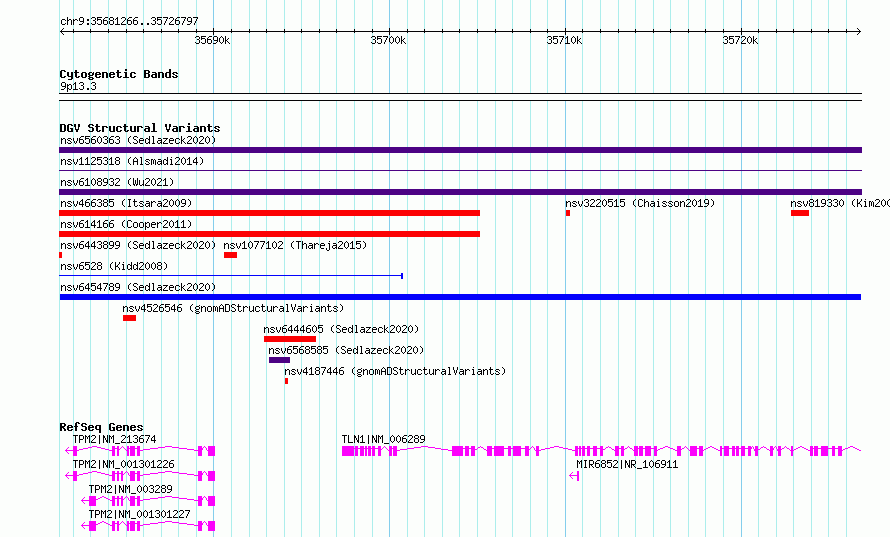Click the nsv466385 (Itsara2009) label text
The image size is (890, 537).
(x=126, y=203)
